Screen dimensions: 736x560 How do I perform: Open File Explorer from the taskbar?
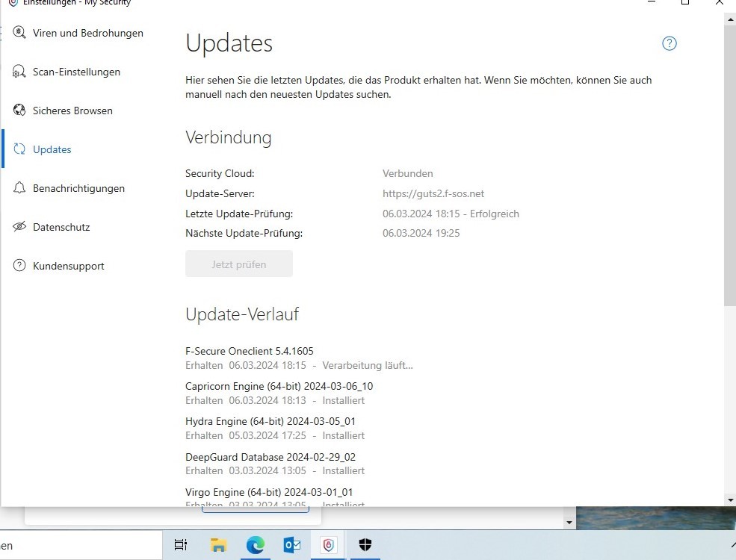pyautogui.click(x=218, y=546)
